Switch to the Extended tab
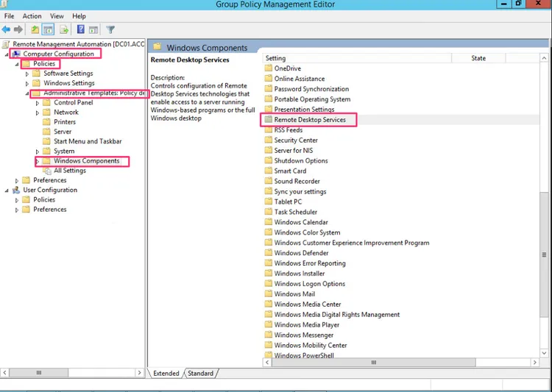 pos(166,374)
